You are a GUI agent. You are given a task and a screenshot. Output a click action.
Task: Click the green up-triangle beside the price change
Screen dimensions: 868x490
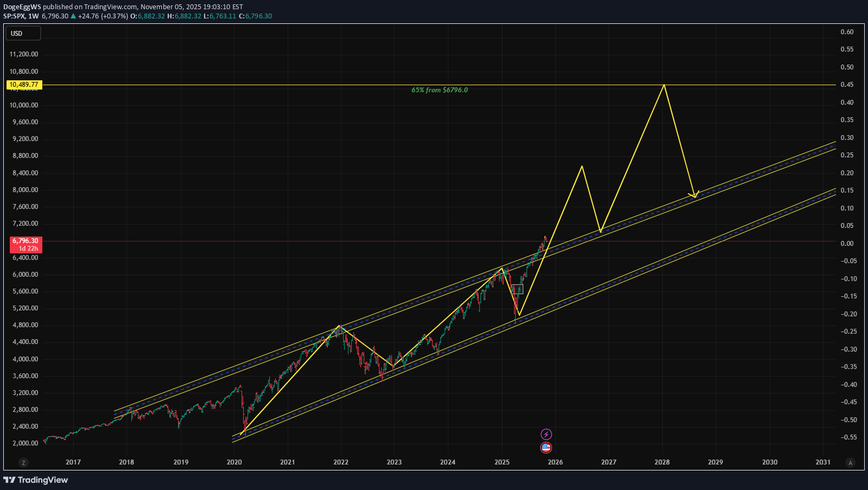[x=73, y=16]
